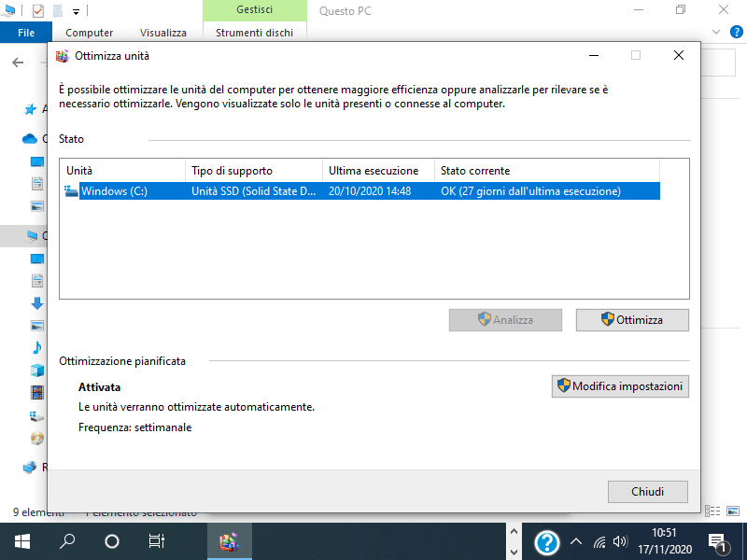
Task: Switch to the Computer ribbon tab
Action: click(x=88, y=32)
